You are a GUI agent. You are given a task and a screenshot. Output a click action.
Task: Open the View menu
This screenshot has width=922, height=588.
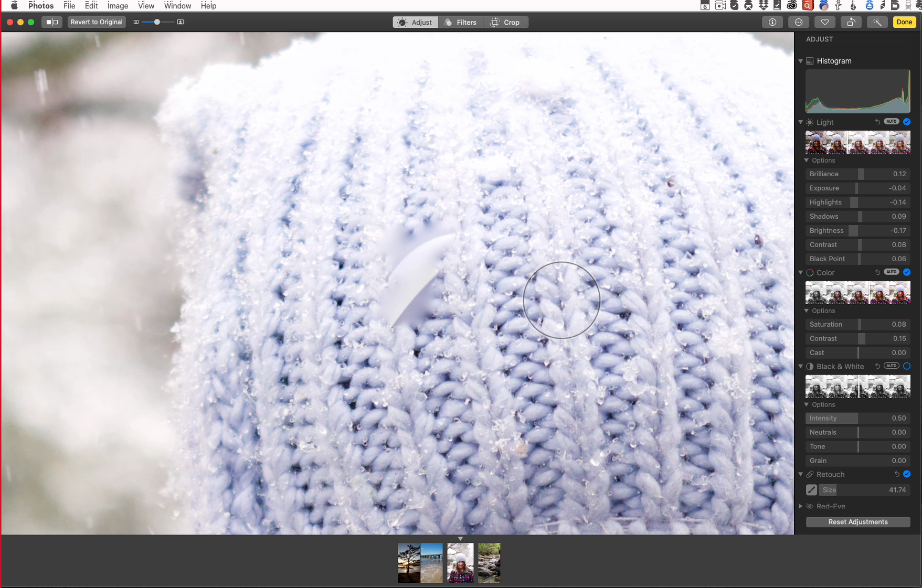(x=146, y=6)
